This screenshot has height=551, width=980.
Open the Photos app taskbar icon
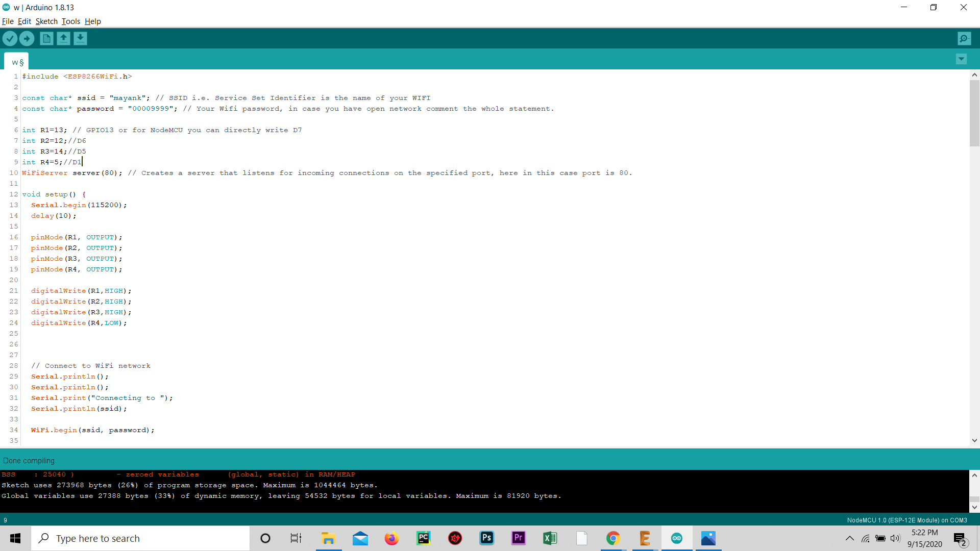(708, 538)
